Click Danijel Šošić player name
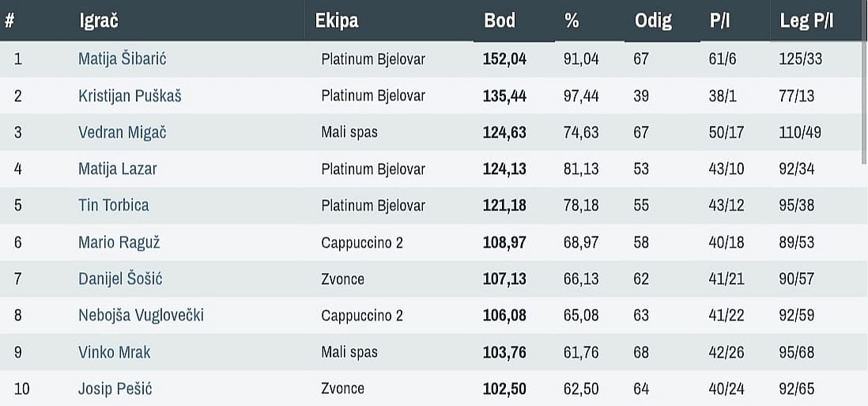This screenshot has width=868, height=406. pyautogui.click(x=121, y=279)
